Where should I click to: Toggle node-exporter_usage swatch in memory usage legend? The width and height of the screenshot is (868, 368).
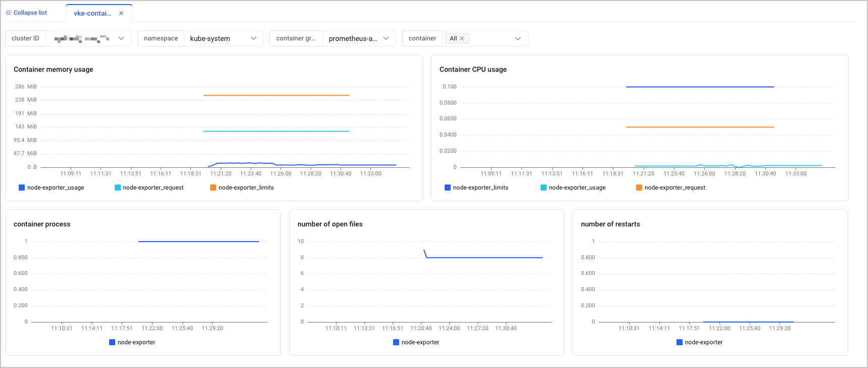coord(22,188)
